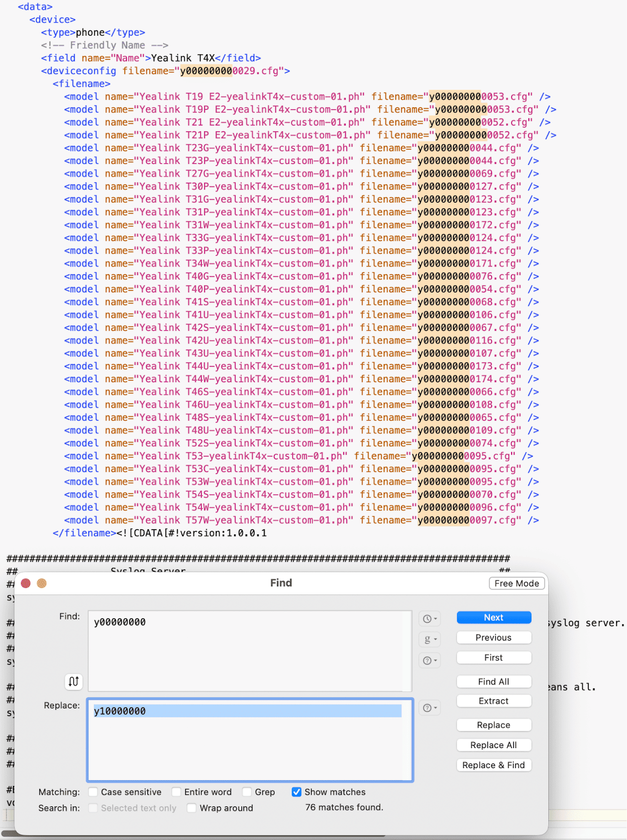627x840 pixels.
Task: Uncheck the Show matches checkbox
Action: (296, 792)
